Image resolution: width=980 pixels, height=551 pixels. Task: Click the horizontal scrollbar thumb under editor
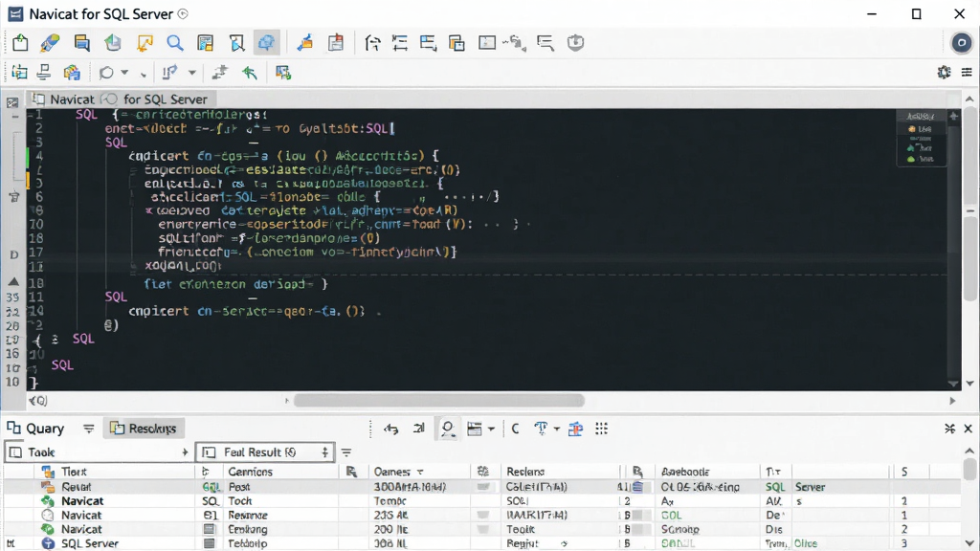pyautogui.click(x=438, y=401)
